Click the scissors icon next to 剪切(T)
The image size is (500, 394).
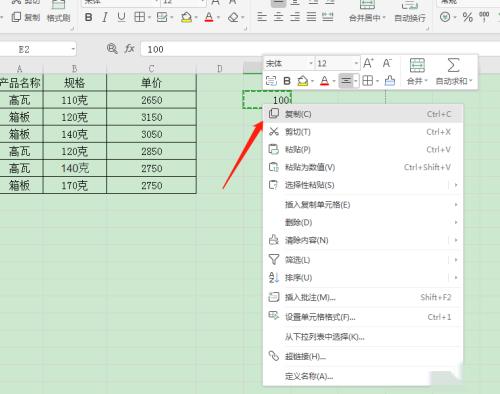(274, 132)
